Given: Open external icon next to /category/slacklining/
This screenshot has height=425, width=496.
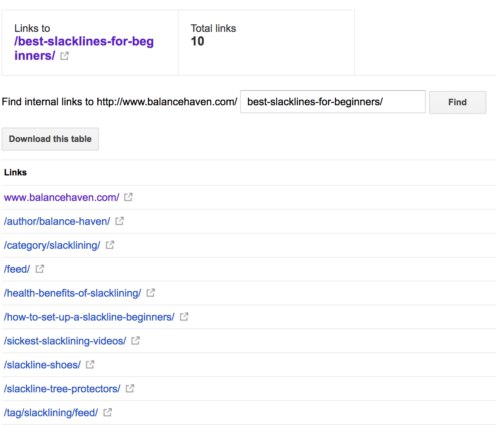Looking at the screenshot, I should (x=110, y=245).
